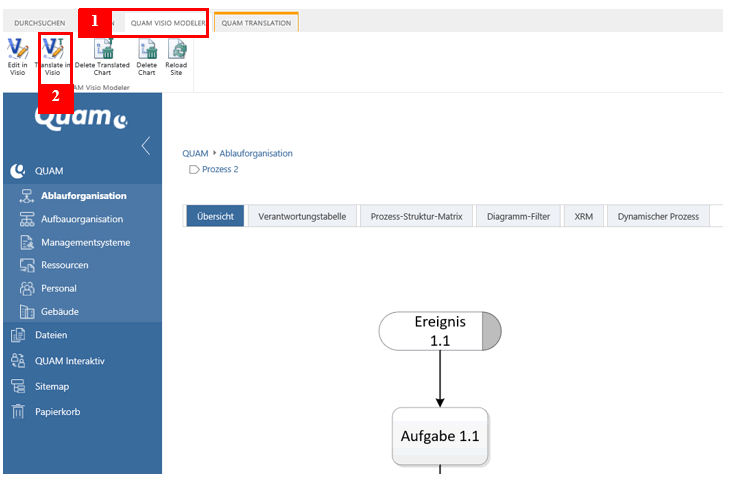Open the Durchsuchen ribbon tab
Image resolution: width=730 pixels, height=485 pixels.
tap(37, 22)
